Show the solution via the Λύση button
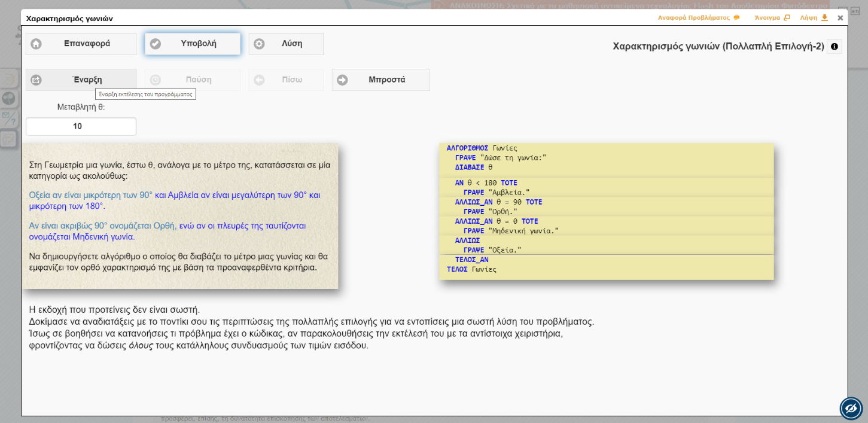The image size is (868, 423). click(x=286, y=44)
